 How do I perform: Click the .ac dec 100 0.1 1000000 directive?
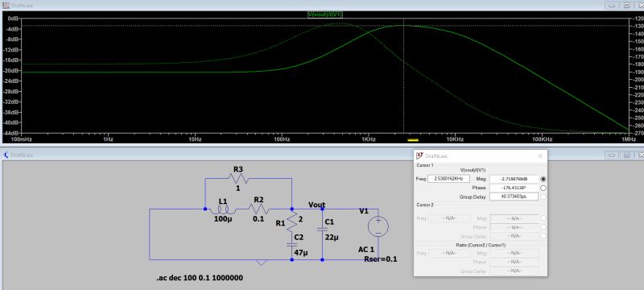pos(199,278)
